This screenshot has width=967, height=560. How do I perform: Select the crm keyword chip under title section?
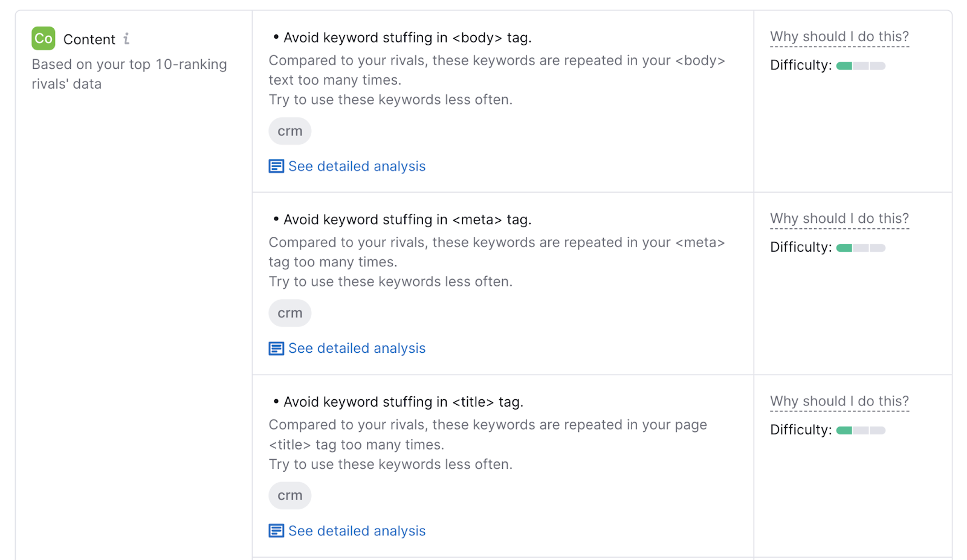click(x=289, y=495)
